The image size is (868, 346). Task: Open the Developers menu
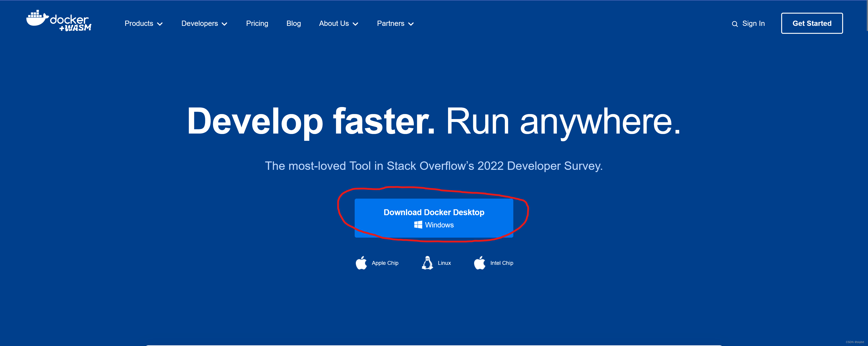(x=204, y=24)
